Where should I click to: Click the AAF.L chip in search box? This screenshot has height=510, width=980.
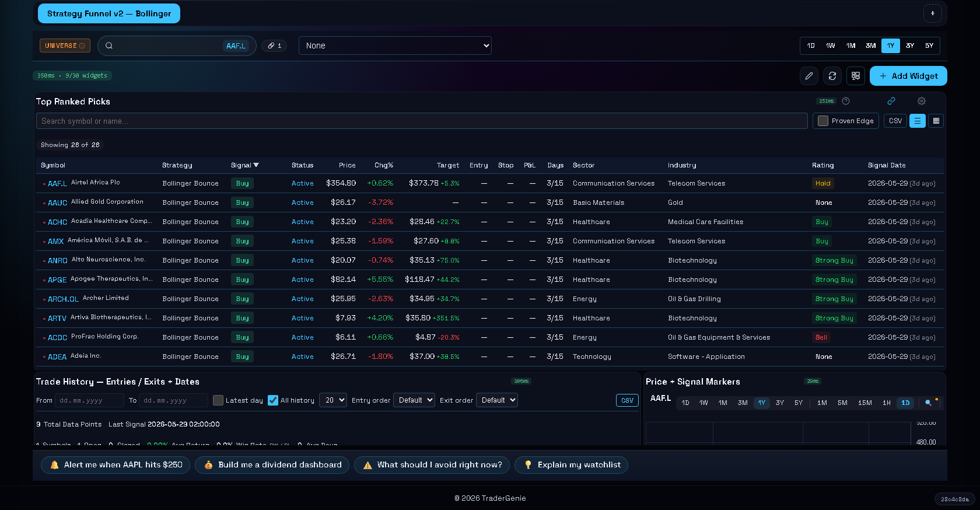click(x=236, y=46)
